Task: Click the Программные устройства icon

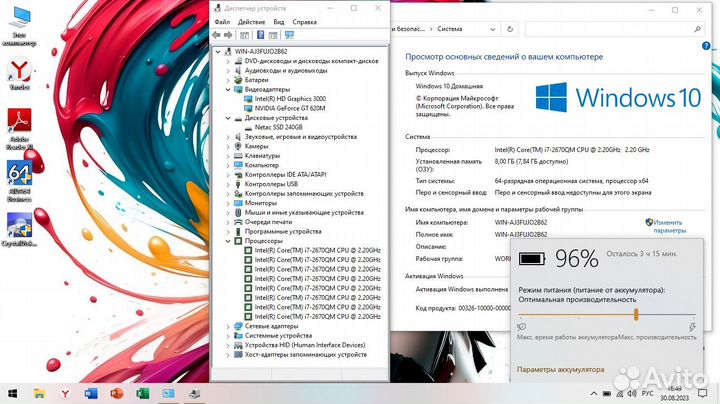Action: 238,231
